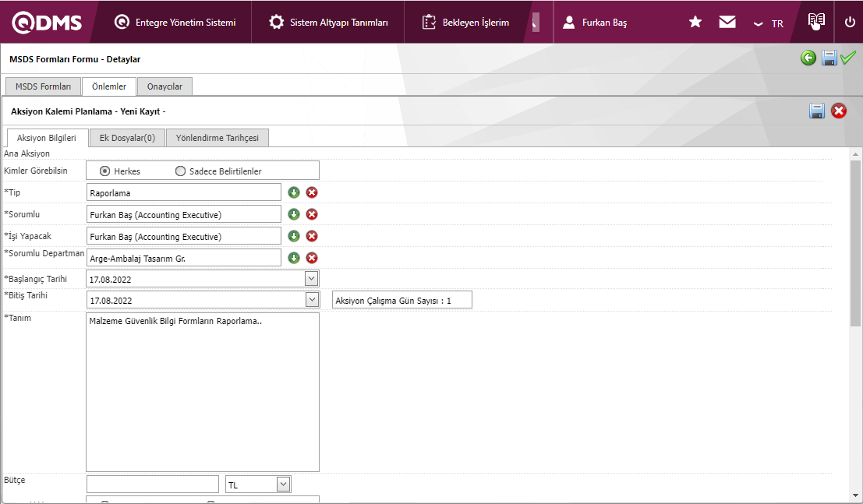Click into the Bütçe amount input field
863x504 pixels.
tap(152, 485)
